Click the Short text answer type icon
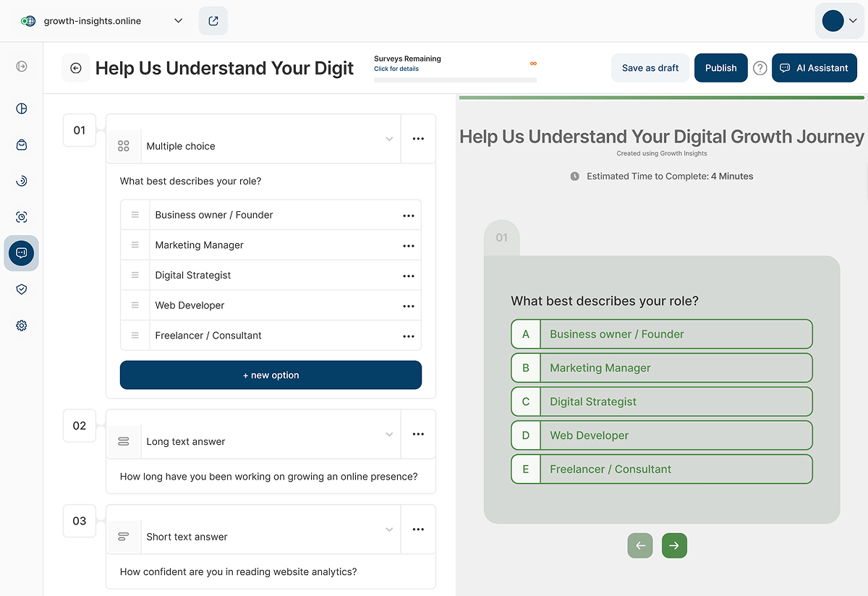 pyautogui.click(x=124, y=537)
